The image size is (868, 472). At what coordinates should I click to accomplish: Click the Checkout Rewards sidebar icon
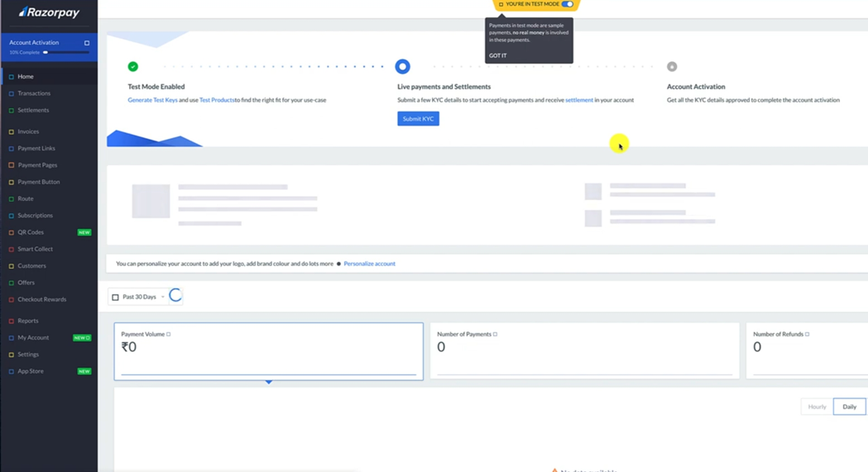[x=11, y=299]
